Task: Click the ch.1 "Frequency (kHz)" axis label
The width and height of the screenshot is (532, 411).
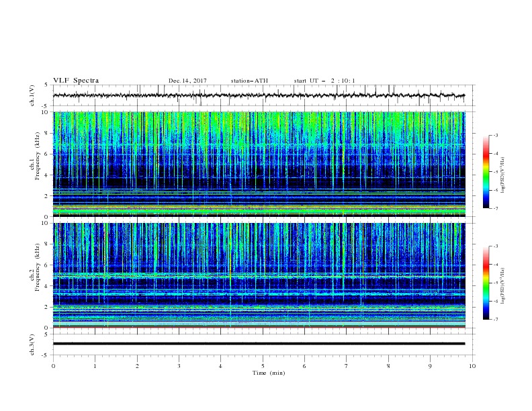Action: click(x=38, y=155)
